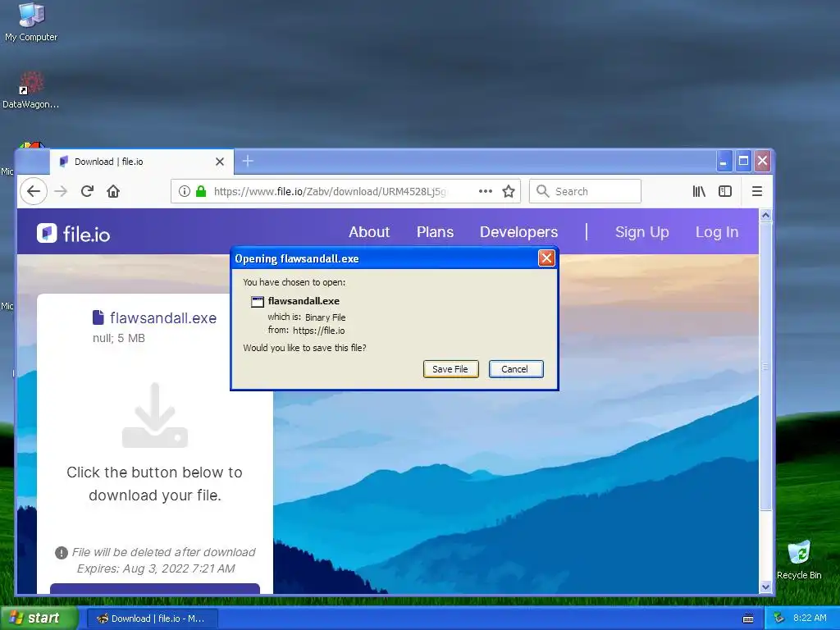Screen dimensions: 840x630
Task: Open the browser home page icon
Action: (113, 191)
